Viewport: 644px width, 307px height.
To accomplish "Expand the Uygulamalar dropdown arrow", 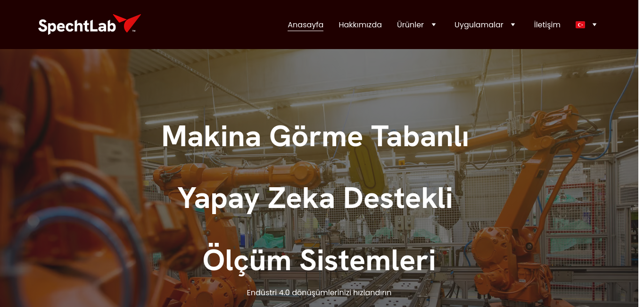I will point(513,25).
